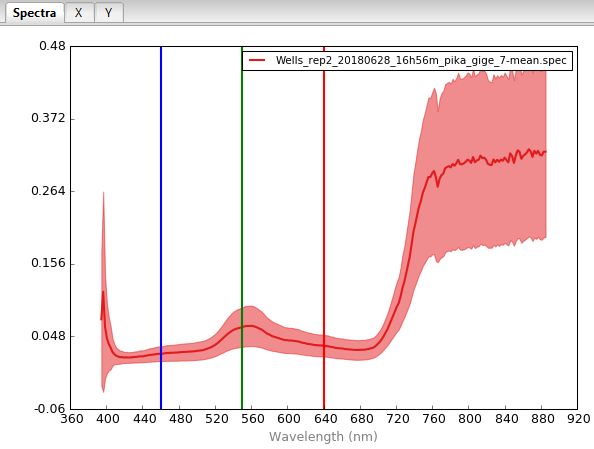The width and height of the screenshot is (594, 449).
Task: Click the 720 wavelength tick label
Action: pyautogui.click(x=398, y=419)
